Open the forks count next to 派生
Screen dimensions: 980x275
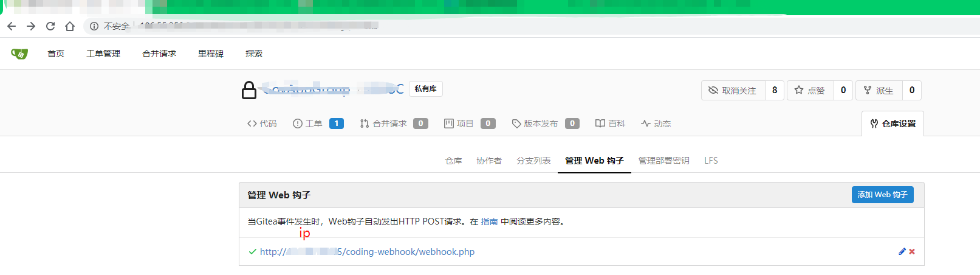coord(912,90)
